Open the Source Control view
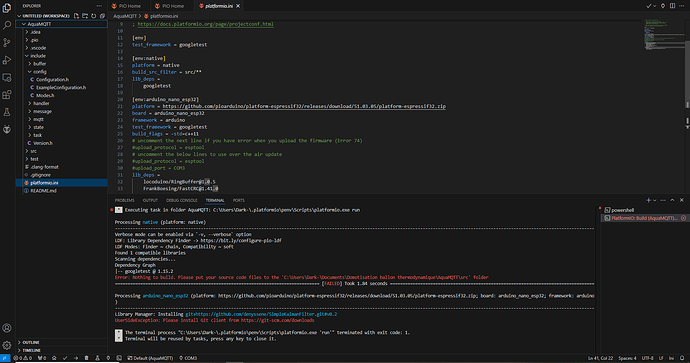 [x=7, y=42]
